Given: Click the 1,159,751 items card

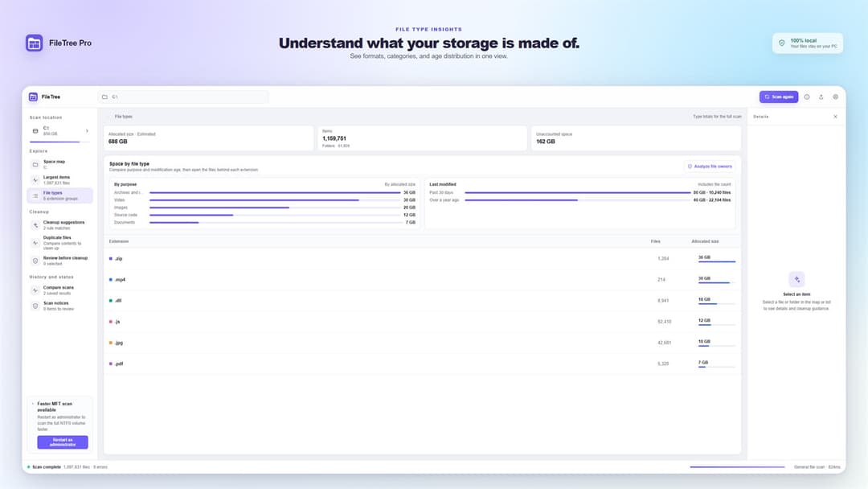Looking at the screenshot, I should (423, 138).
